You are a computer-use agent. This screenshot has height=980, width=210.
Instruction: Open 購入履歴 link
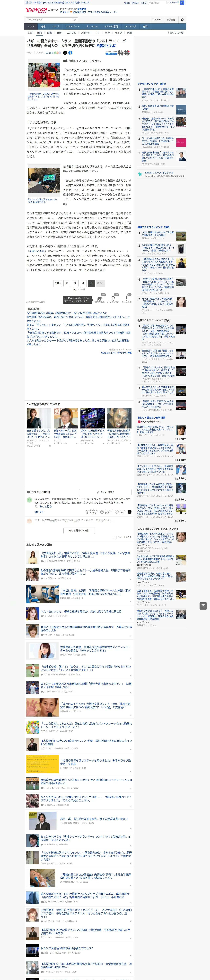pos(171,19)
